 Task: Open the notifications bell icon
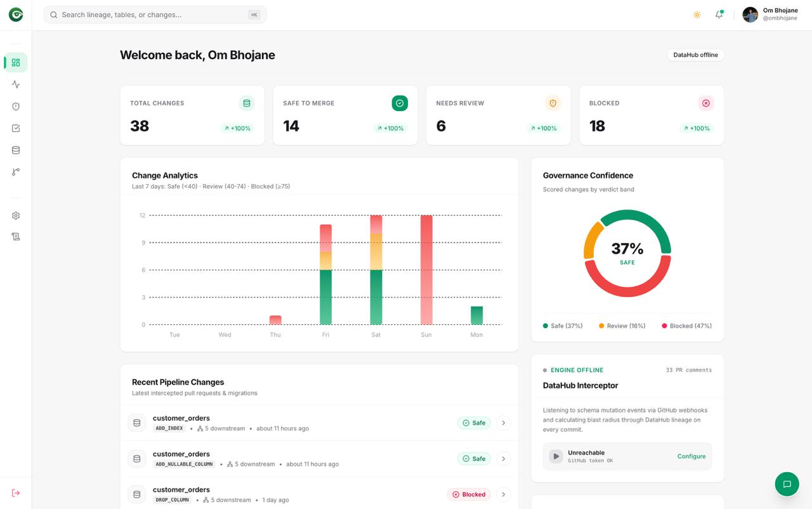coord(719,15)
